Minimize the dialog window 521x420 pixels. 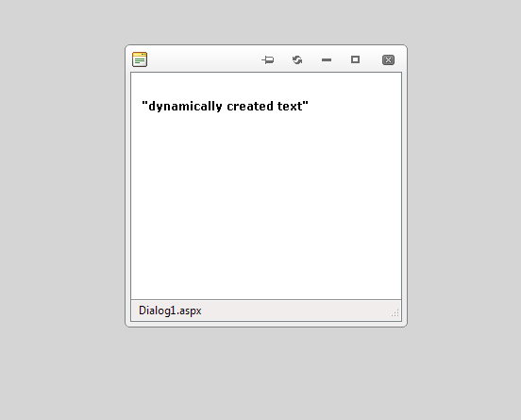(327, 59)
